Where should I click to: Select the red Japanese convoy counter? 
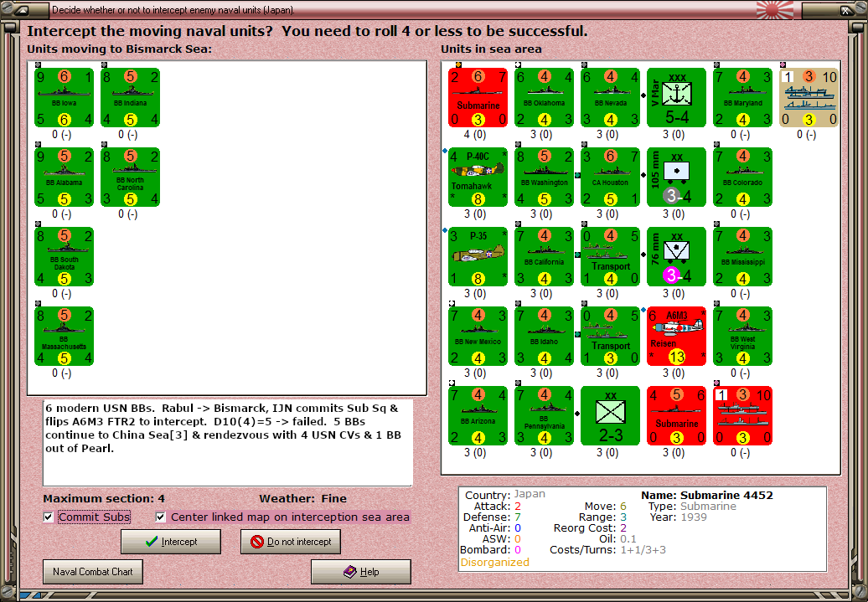[x=743, y=416]
